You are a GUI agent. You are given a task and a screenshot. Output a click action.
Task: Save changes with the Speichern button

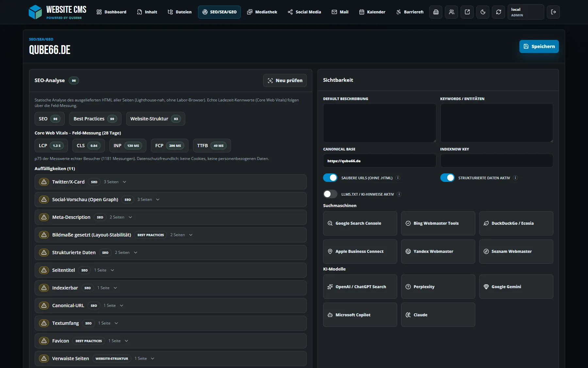click(x=539, y=46)
